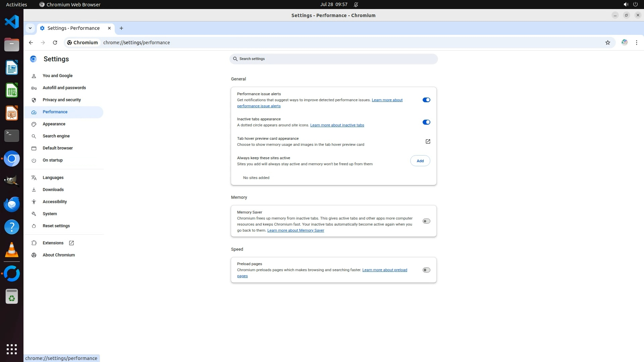Turn off Inactive tabs appearance toggle

tap(426, 122)
